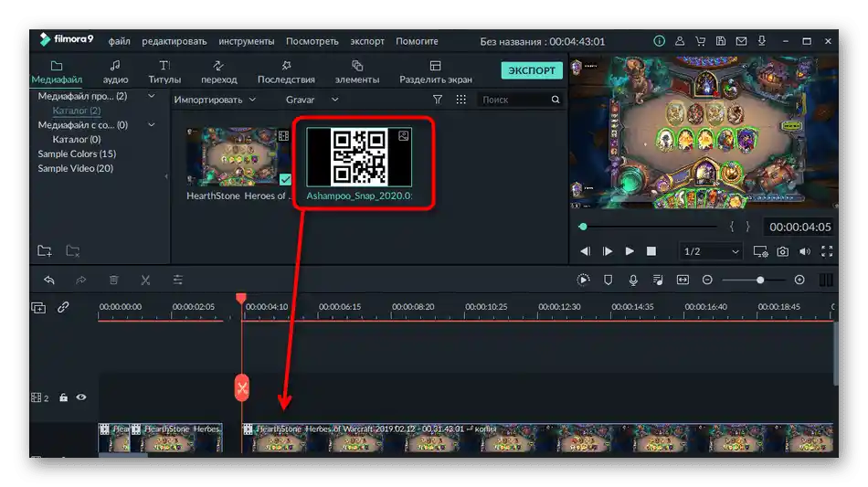This screenshot has width=868, height=487.
Task: Add a marker with shield icon
Action: (608, 280)
